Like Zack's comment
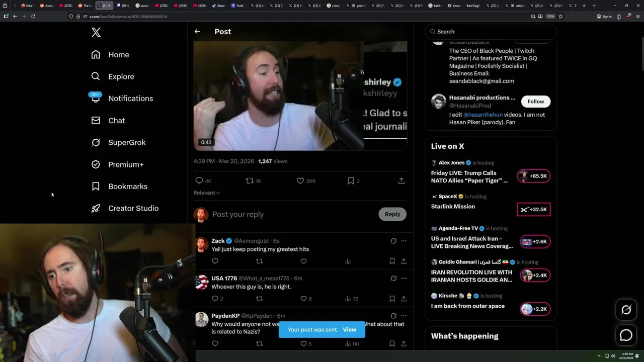This screenshot has width=644, height=362. point(303,261)
